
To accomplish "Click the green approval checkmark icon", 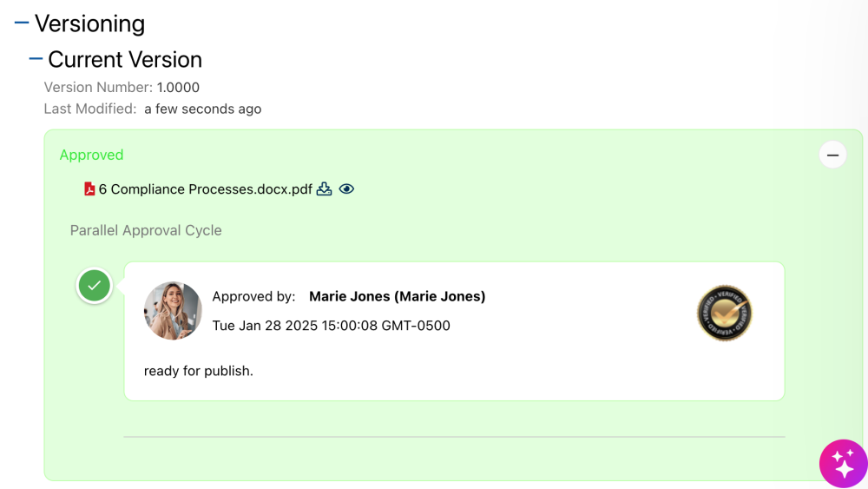I will click(95, 285).
